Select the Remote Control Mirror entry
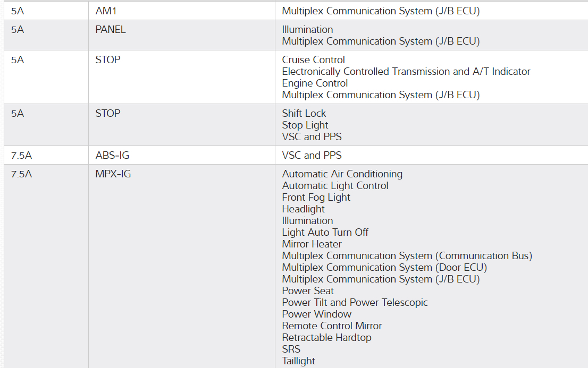Viewport: 588px width, 368px height. coord(332,326)
